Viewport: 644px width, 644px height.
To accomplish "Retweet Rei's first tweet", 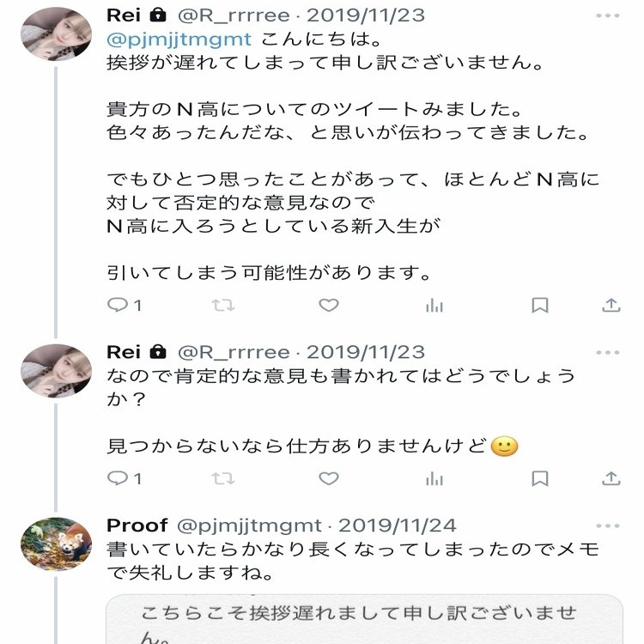I will (222, 305).
